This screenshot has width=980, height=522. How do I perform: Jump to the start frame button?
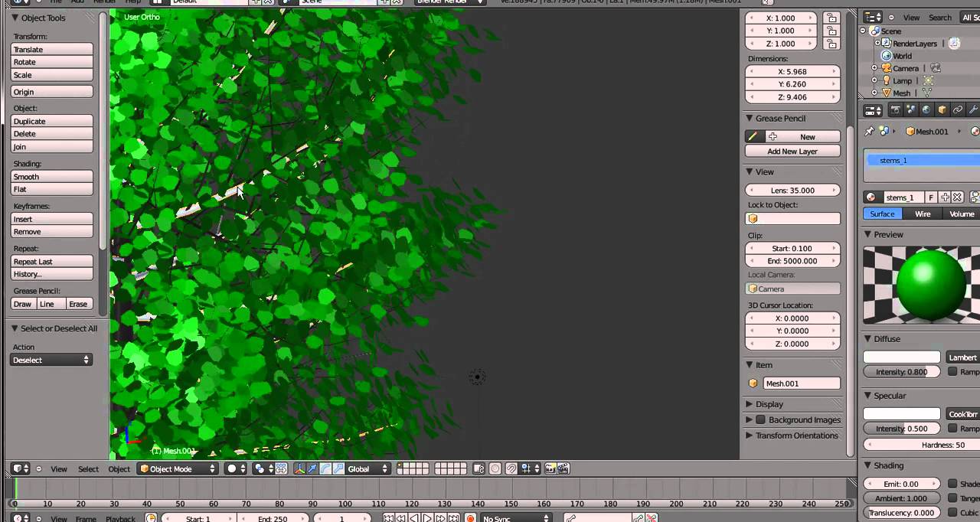point(388,518)
